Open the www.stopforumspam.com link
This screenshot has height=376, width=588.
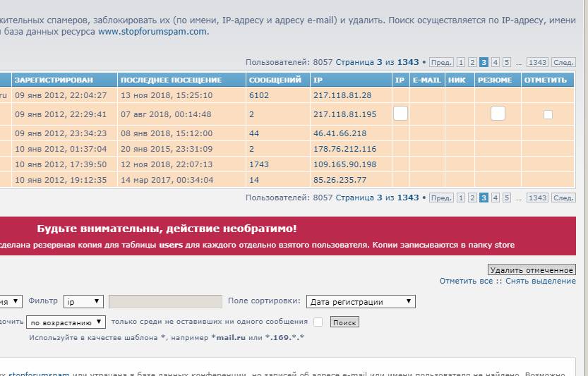pyautogui.click(x=152, y=32)
